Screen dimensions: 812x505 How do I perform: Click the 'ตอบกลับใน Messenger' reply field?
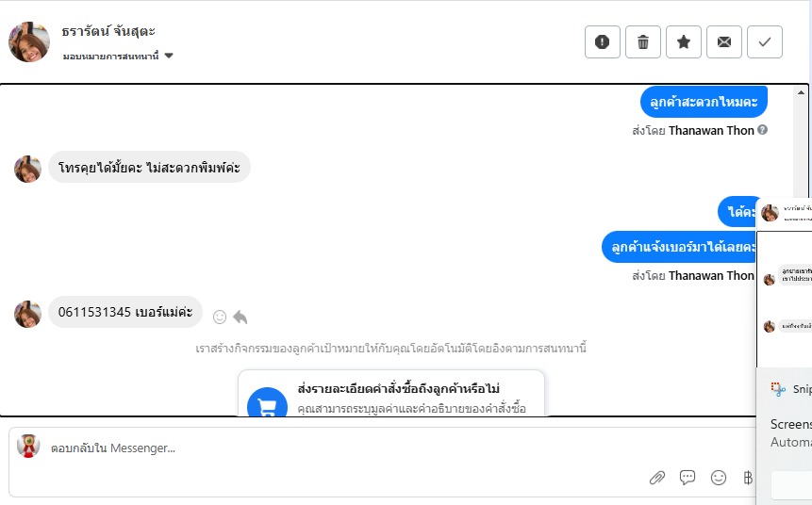point(330,448)
